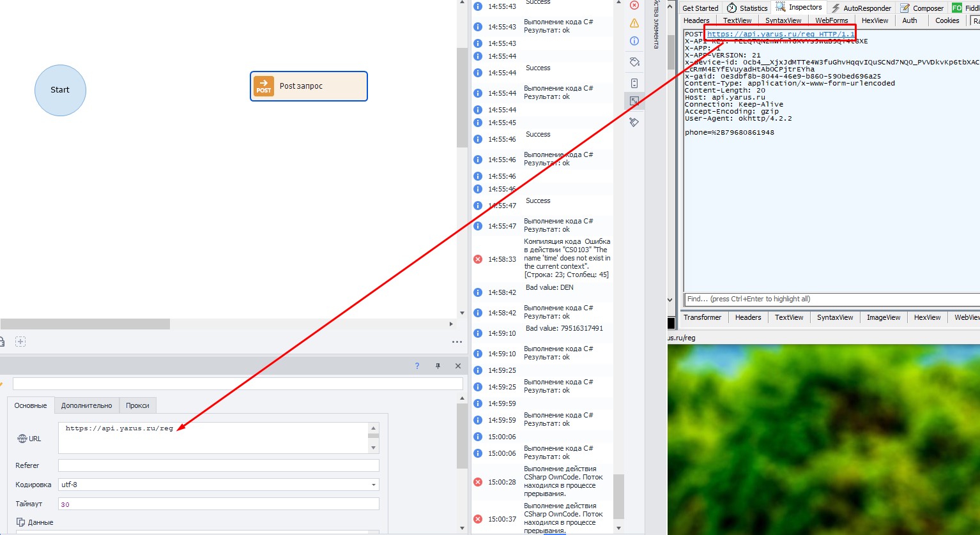This screenshot has width=980, height=535.
Task: Open the three-dots menu below the canvas
Action: click(457, 342)
